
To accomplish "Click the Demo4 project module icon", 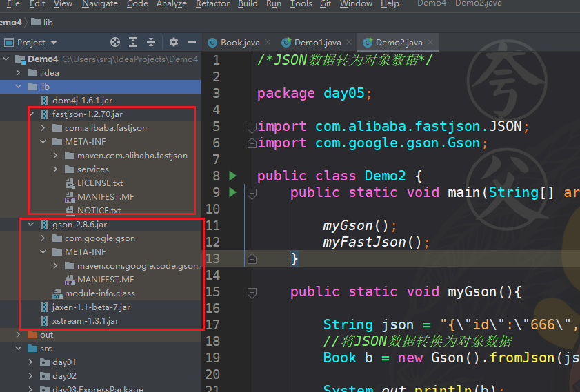I will 20,59.
